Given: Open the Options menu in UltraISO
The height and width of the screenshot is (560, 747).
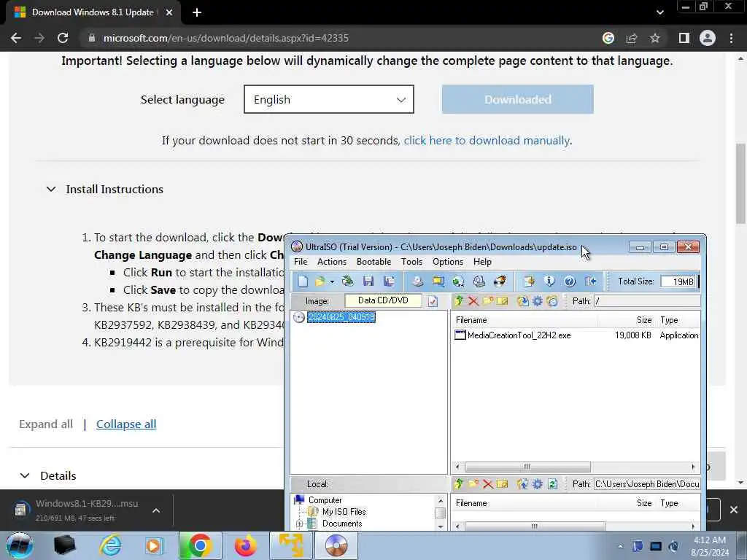Looking at the screenshot, I should point(447,262).
